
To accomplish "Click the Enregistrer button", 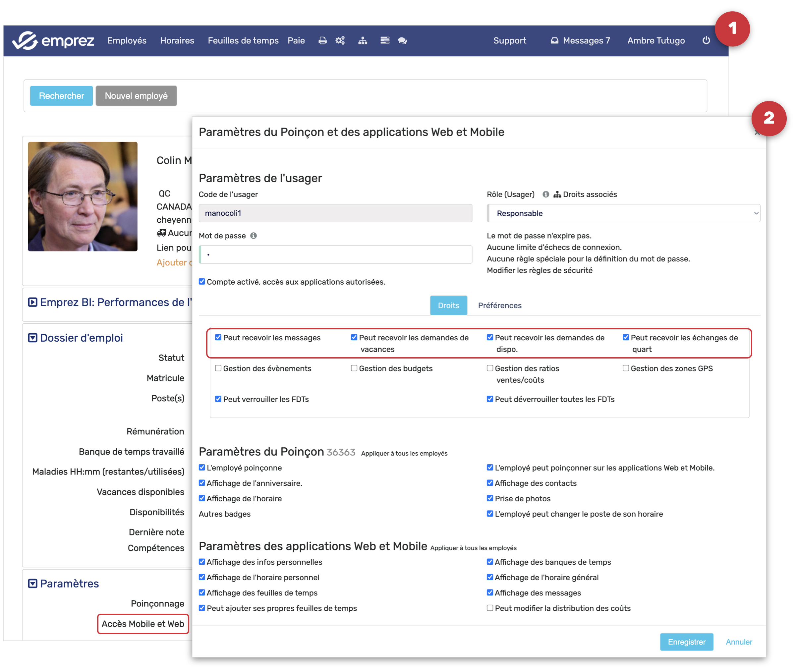I will click(686, 642).
